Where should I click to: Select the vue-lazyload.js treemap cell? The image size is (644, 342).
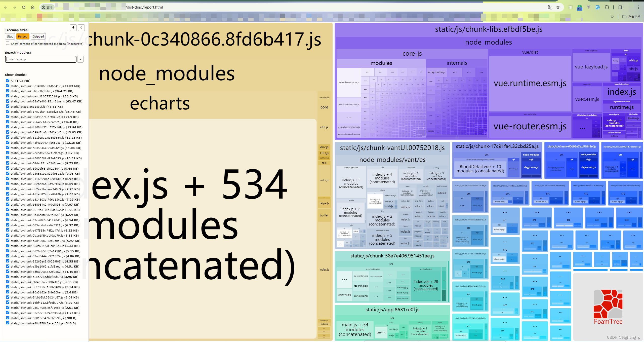(x=591, y=67)
